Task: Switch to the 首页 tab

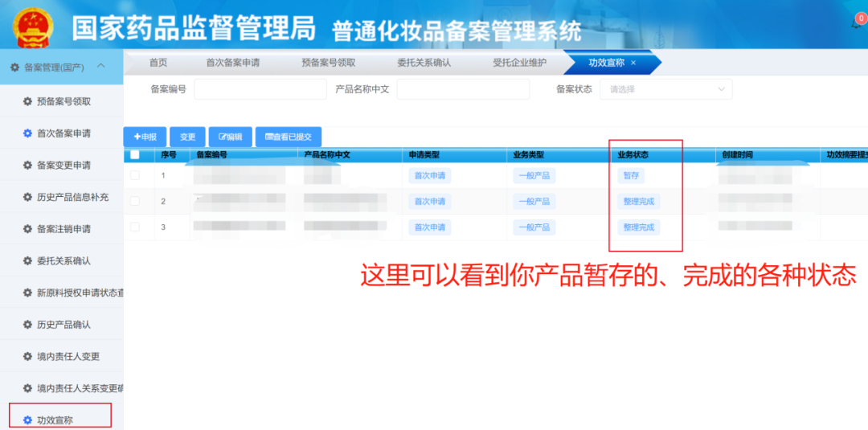Action: pos(158,63)
